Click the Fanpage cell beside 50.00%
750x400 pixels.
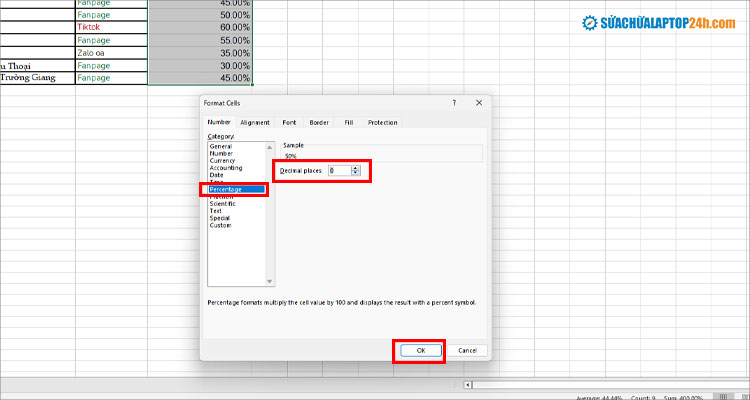click(111, 15)
